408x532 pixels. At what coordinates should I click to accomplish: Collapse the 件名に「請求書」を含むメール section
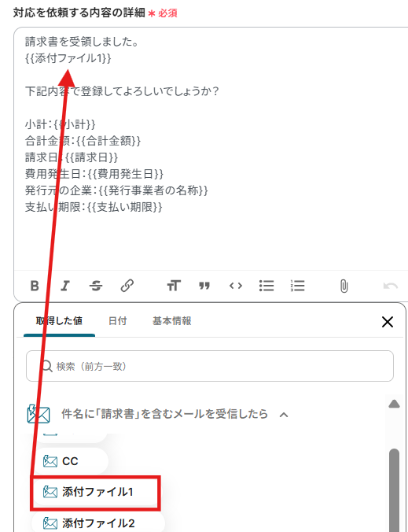284,414
